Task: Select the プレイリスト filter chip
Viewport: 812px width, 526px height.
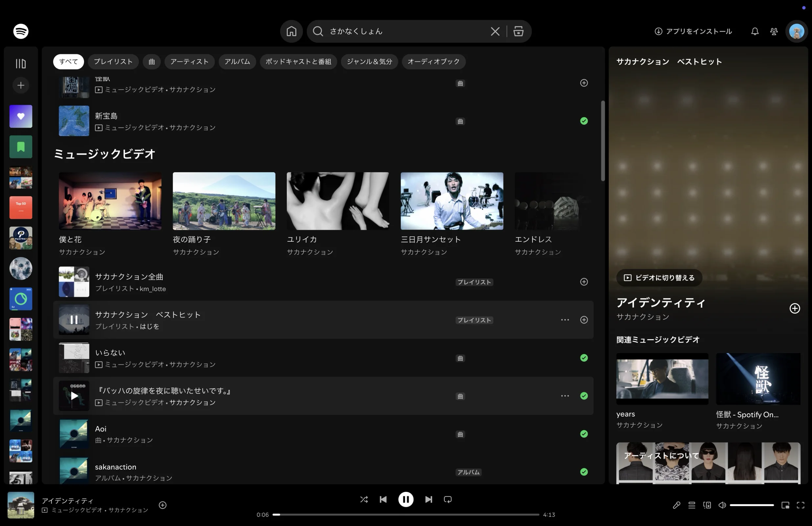Action: (113, 61)
